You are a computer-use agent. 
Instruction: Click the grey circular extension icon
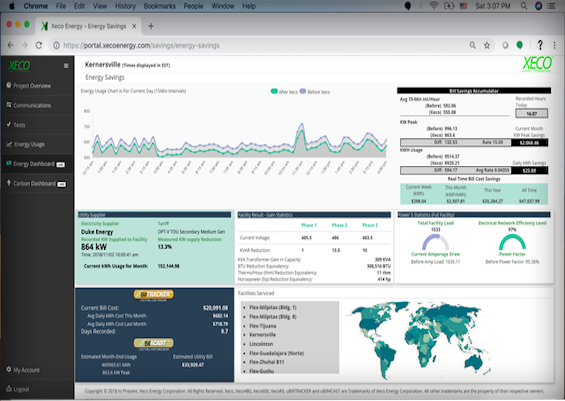(x=505, y=45)
